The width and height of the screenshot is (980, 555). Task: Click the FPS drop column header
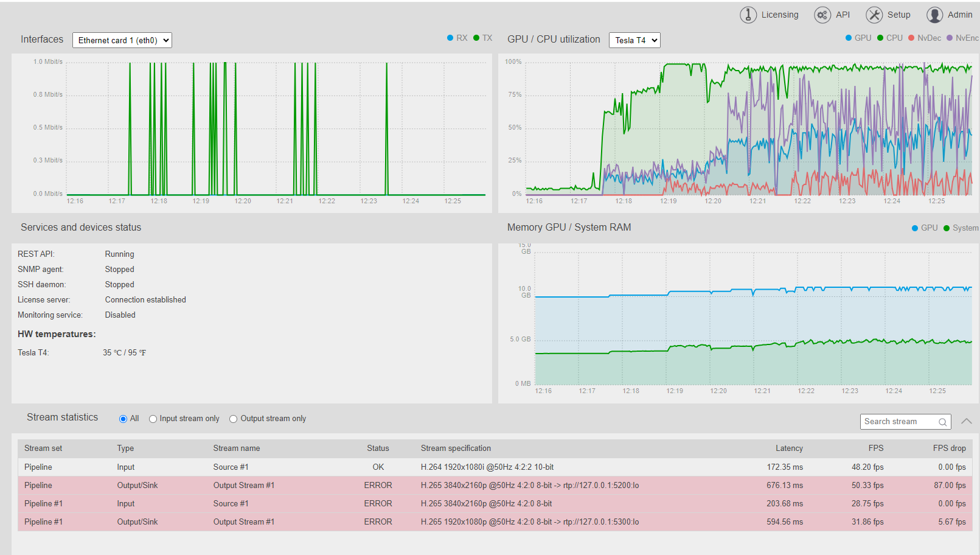tap(949, 448)
